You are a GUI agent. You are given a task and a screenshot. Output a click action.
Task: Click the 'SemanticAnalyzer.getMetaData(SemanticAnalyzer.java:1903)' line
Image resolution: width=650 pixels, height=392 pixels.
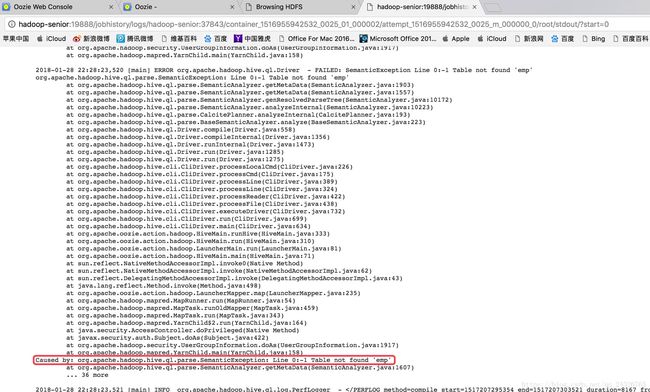click(240, 85)
